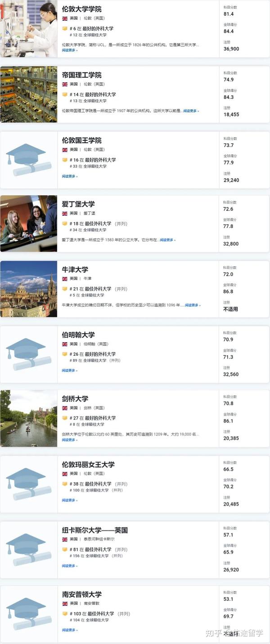This screenshot has height=644, width=270.
Task: Open the 爱丁堡大学 title link
Action: coord(78,204)
